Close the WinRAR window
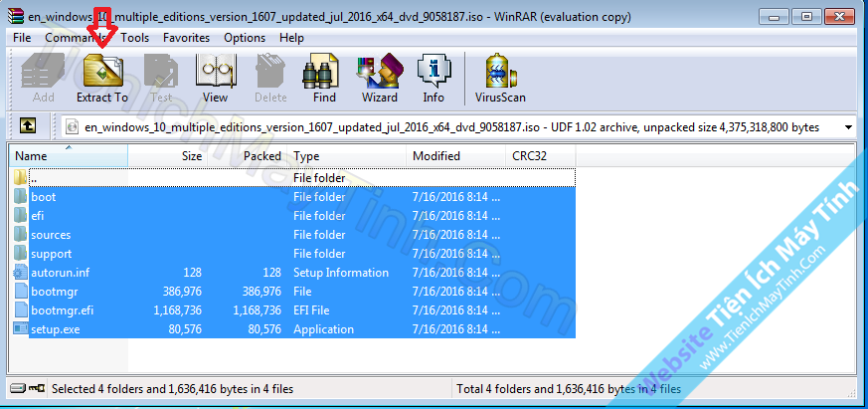The image size is (868, 409). 840,16
